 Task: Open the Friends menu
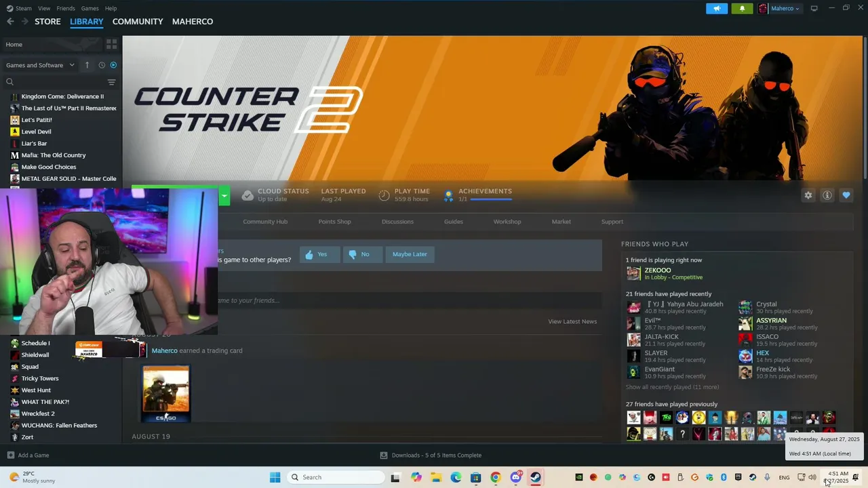(66, 8)
